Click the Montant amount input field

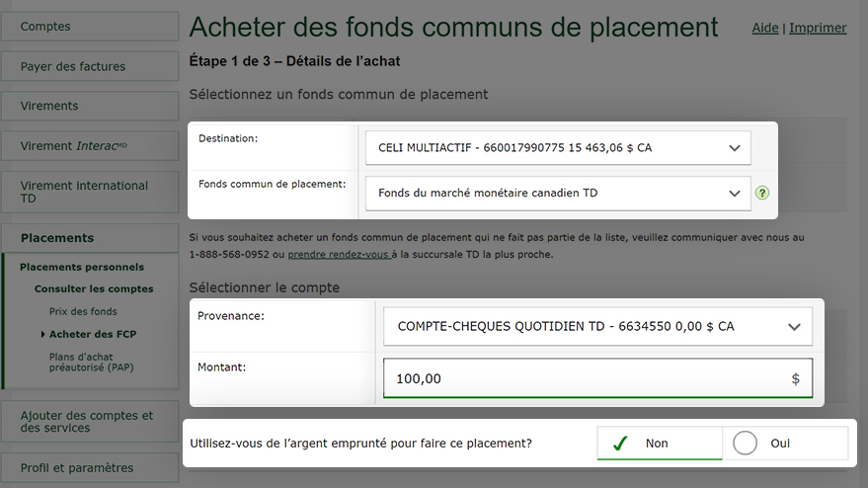pyautogui.click(x=588, y=378)
